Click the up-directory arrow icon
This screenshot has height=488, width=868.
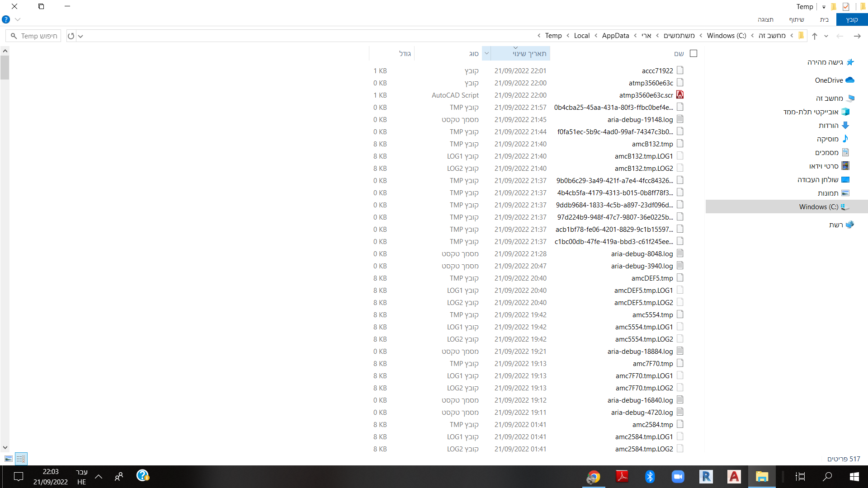click(815, 36)
